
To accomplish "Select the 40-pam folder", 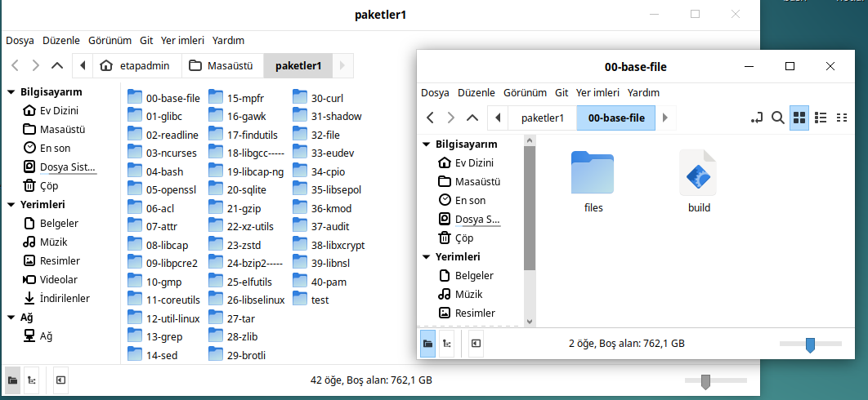I will pos(329,282).
